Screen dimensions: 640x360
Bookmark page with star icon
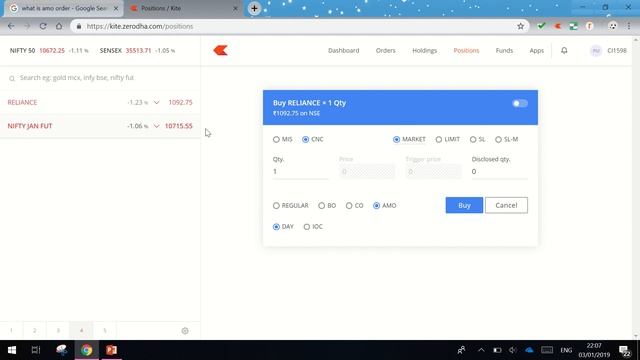(x=520, y=26)
